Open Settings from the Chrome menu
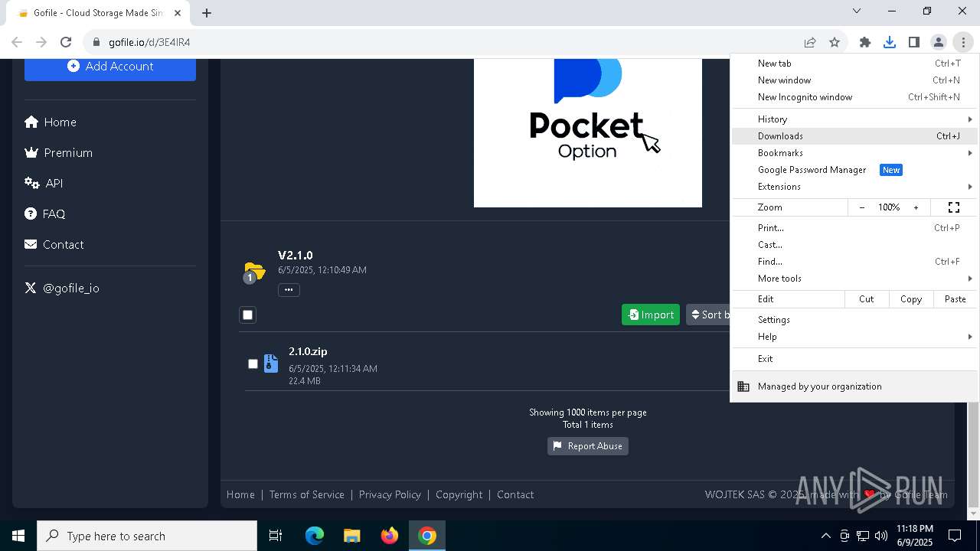980x551 pixels. (x=854, y=320)
